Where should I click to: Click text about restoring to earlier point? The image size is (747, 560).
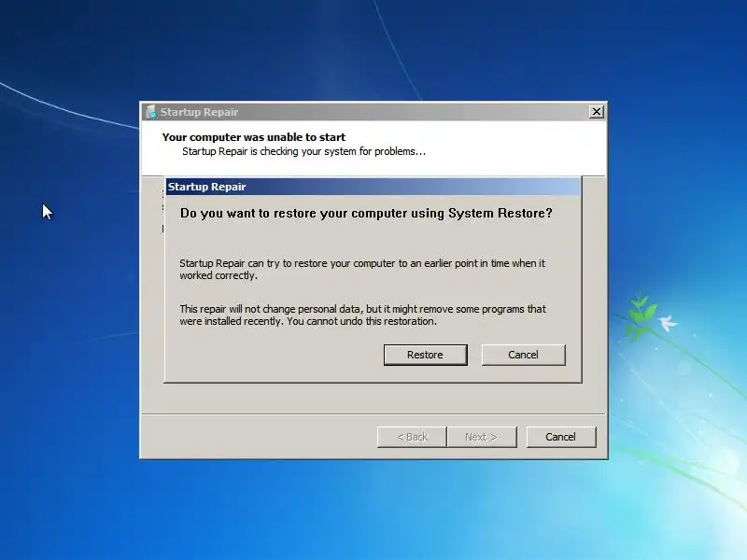362,269
